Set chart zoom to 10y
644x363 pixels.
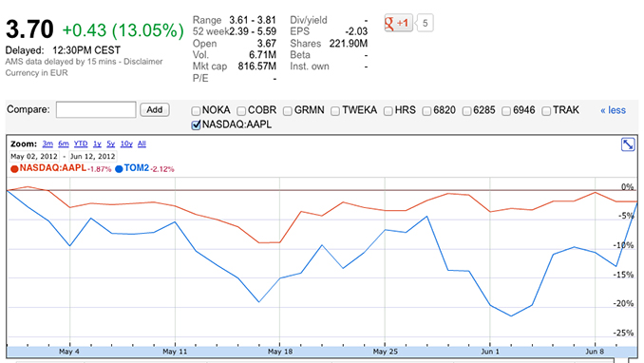click(x=126, y=143)
